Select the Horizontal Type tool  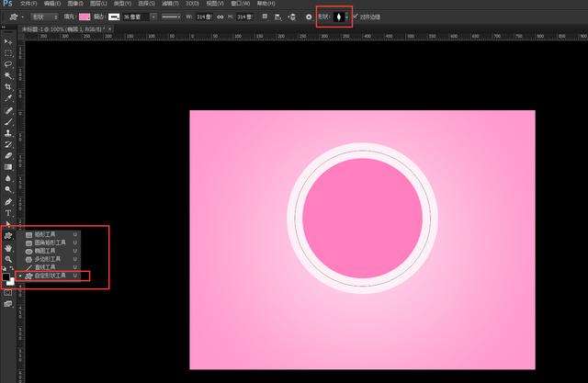[8, 213]
